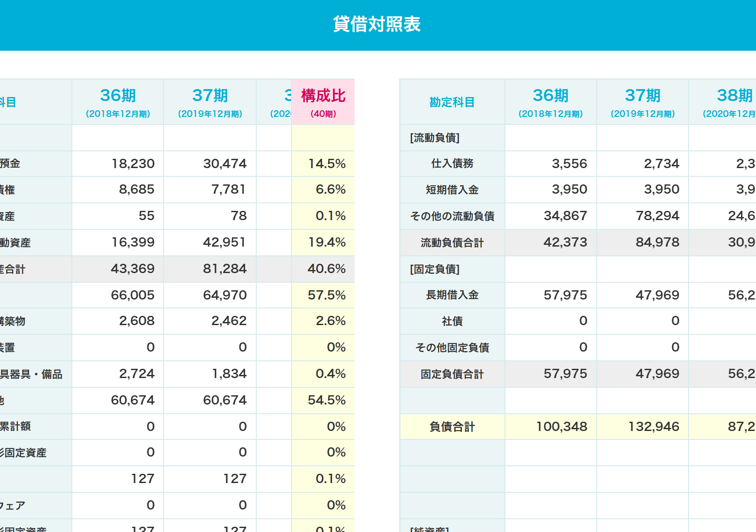
Task: Click the 負債合計 highlighted total row
Action: point(452,427)
